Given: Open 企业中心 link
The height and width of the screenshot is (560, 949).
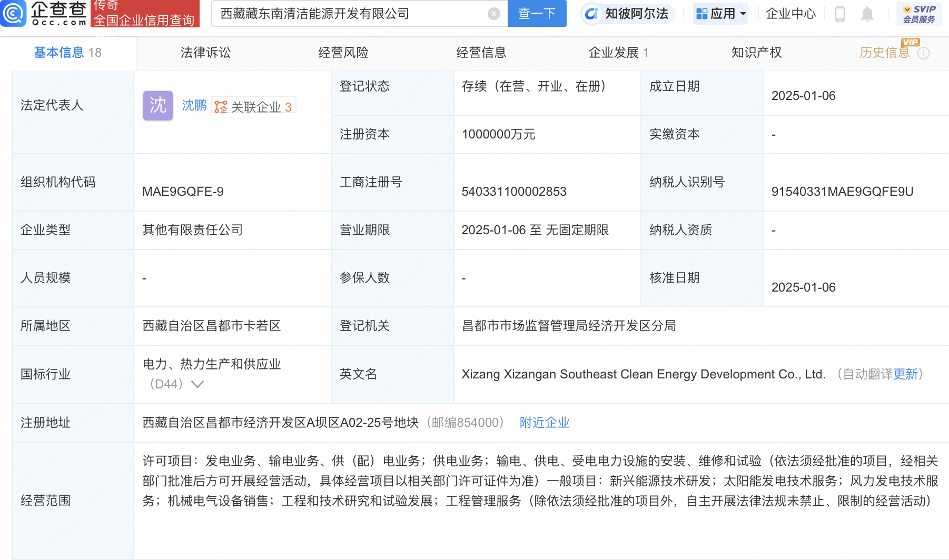Looking at the screenshot, I should [790, 14].
